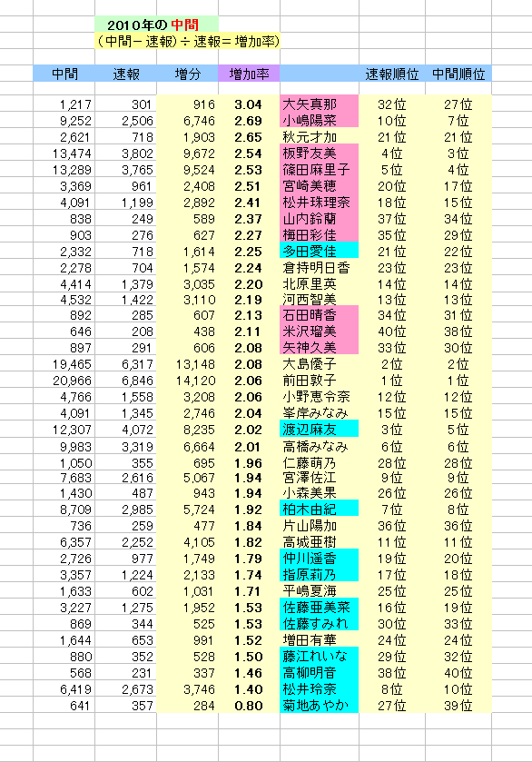The image size is (532, 762).
Task: Click the pink cell 板野友美
Action: pos(320,153)
